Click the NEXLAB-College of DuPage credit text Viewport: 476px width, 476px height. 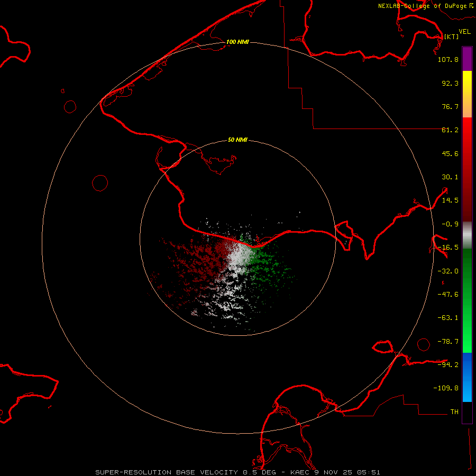[x=423, y=6]
